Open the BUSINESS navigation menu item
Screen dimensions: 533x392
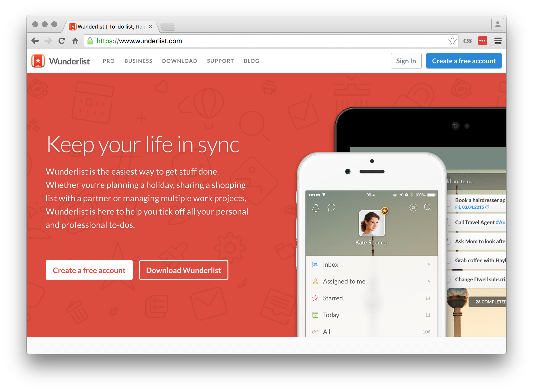[x=138, y=61]
